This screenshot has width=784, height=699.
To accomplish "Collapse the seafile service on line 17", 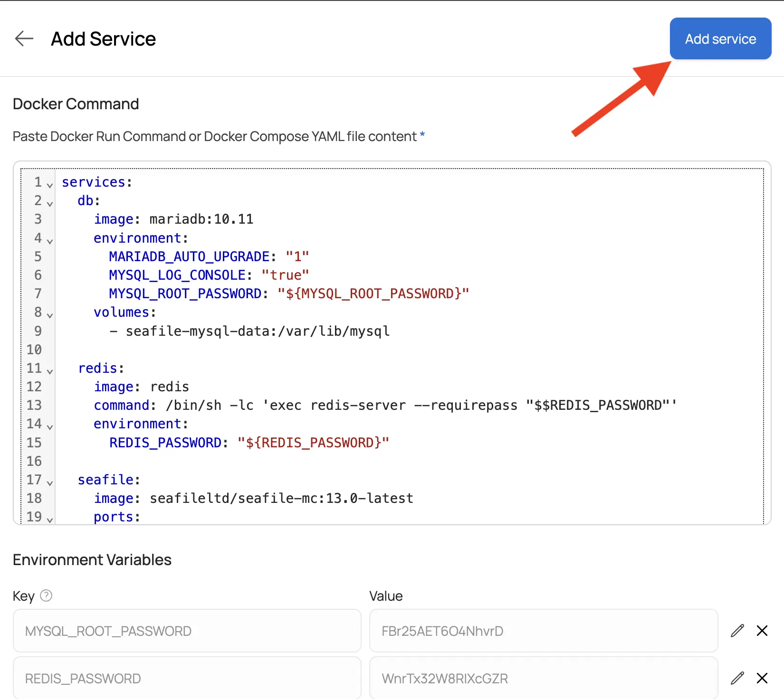I will 50,483.
